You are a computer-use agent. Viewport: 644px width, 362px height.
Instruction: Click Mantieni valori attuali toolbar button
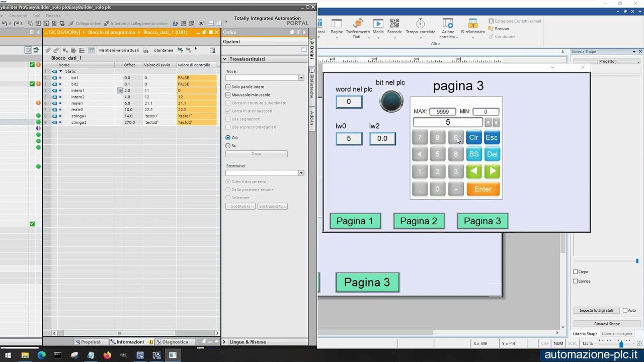(119, 50)
